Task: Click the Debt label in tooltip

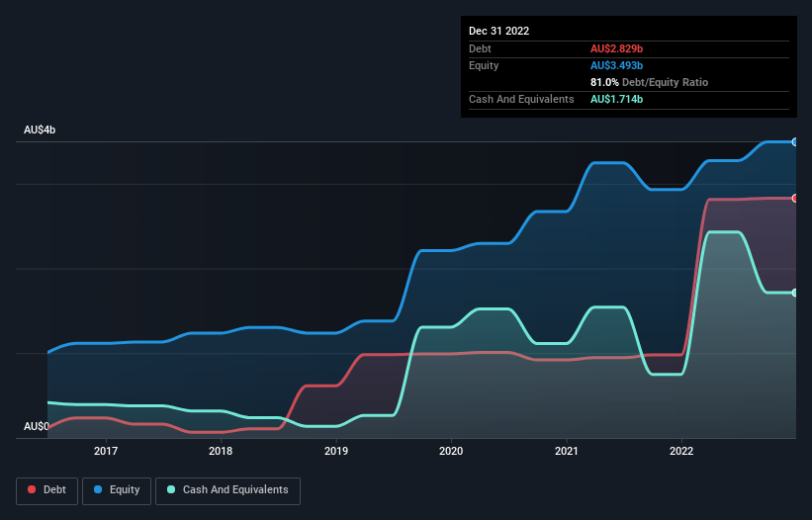Action: 480,48
